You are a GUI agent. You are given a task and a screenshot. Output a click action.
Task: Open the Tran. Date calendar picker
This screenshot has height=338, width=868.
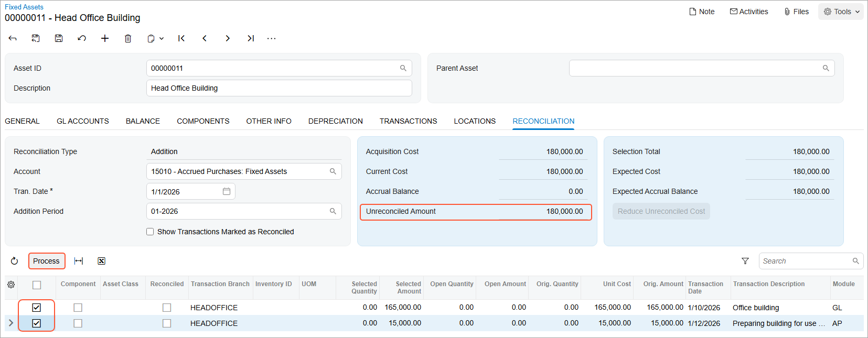point(227,191)
